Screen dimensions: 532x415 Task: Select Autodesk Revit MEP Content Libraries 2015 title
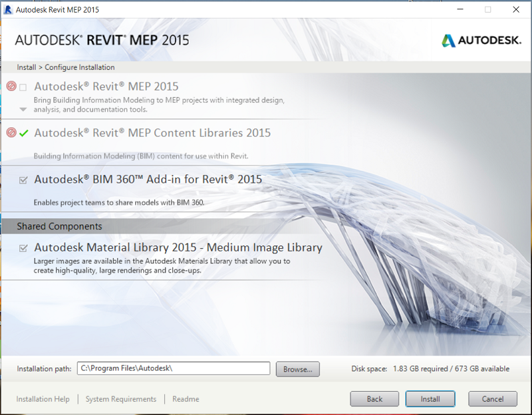(152, 133)
